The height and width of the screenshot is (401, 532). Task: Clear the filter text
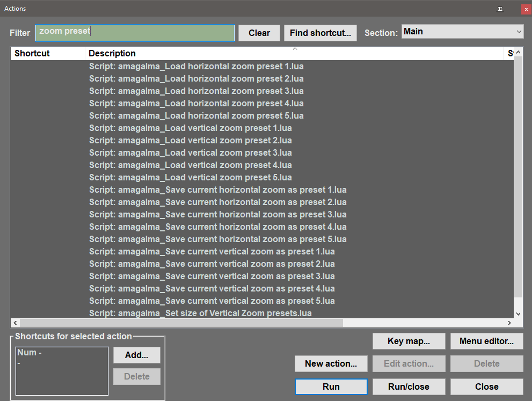(x=259, y=33)
